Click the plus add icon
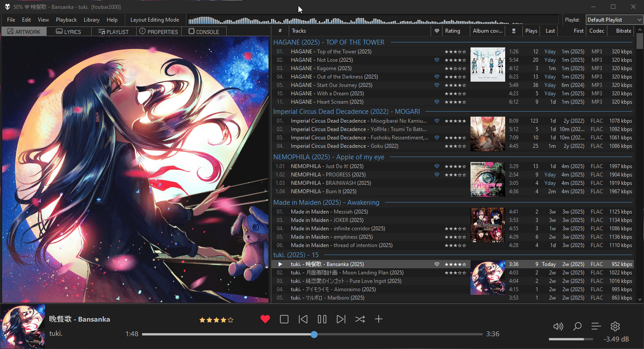 (x=379, y=319)
